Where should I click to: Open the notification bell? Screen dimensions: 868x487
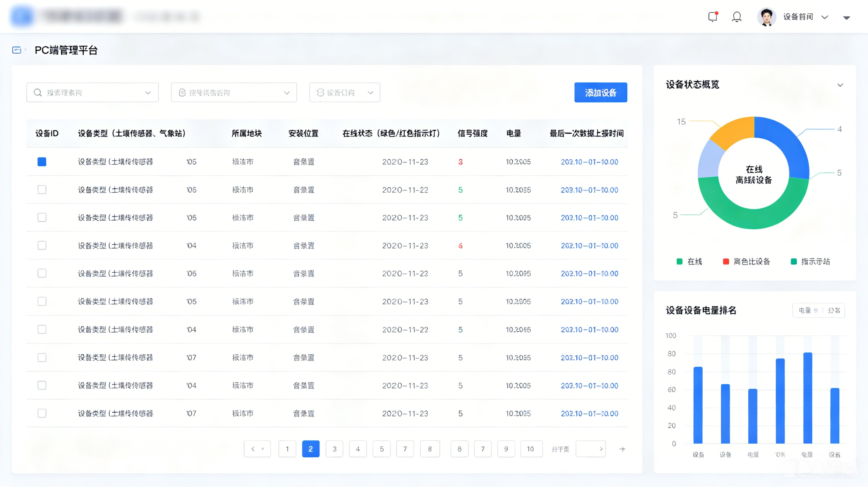(x=737, y=17)
